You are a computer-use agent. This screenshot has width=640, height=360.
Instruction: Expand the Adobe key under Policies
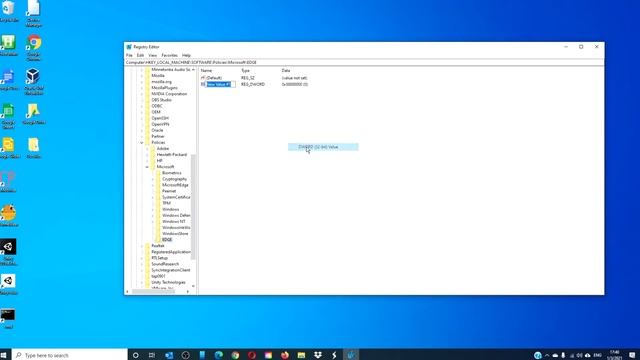(x=147, y=149)
